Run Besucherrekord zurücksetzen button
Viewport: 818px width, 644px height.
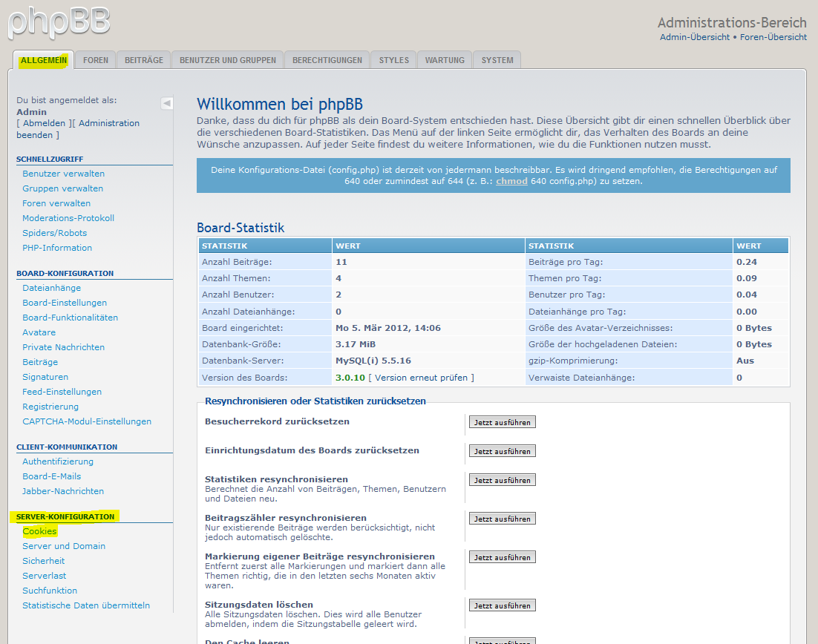pyautogui.click(x=503, y=422)
